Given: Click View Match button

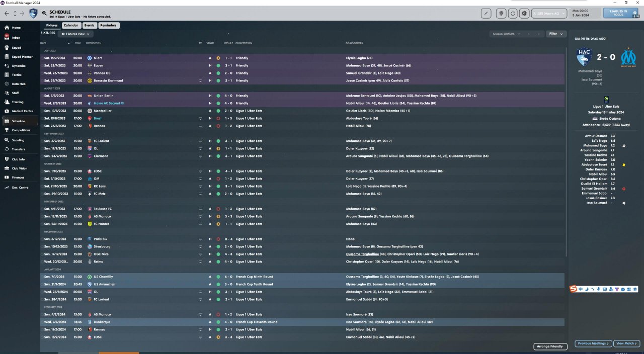Looking at the screenshot, I should [x=626, y=343].
